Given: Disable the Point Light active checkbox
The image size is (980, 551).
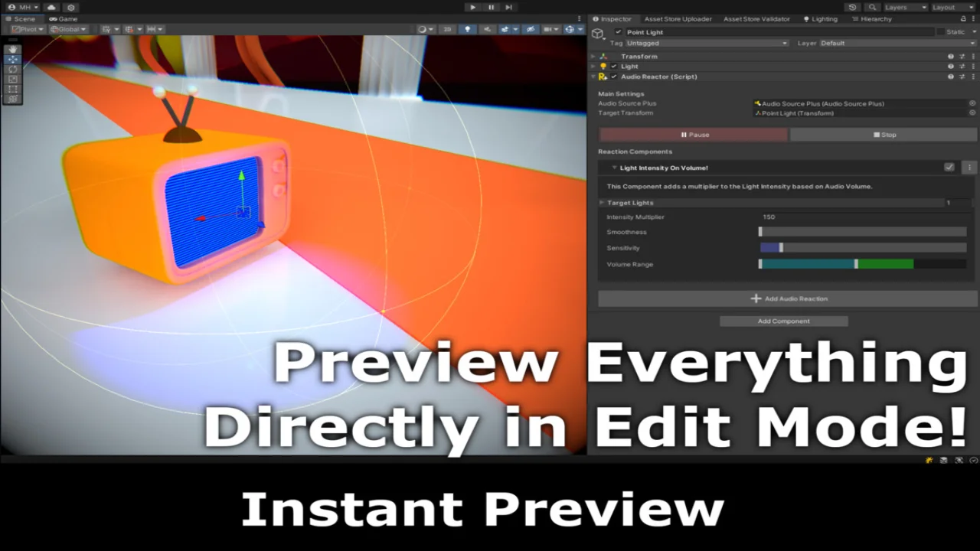Looking at the screenshot, I should coord(619,32).
